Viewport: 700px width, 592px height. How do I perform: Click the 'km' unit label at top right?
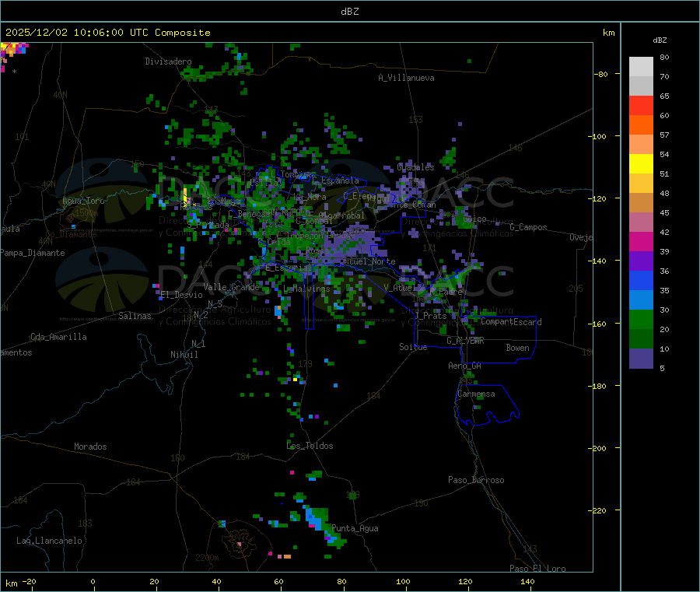608,33
